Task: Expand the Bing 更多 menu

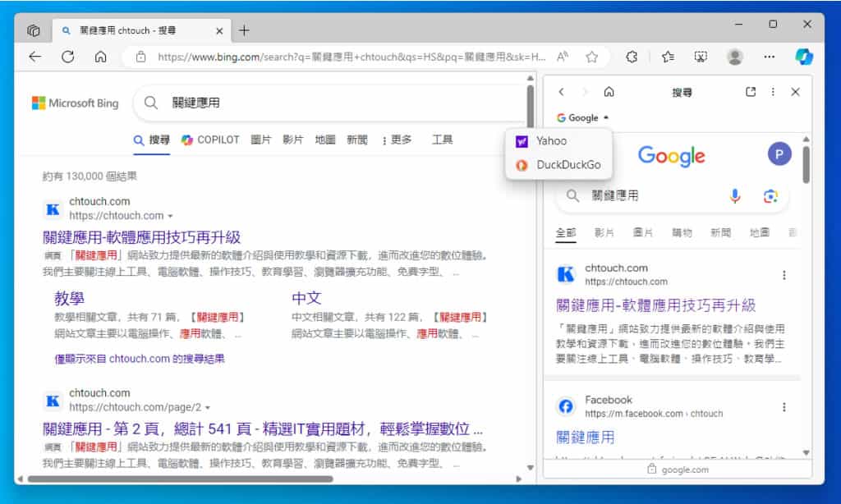Action: [397, 140]
